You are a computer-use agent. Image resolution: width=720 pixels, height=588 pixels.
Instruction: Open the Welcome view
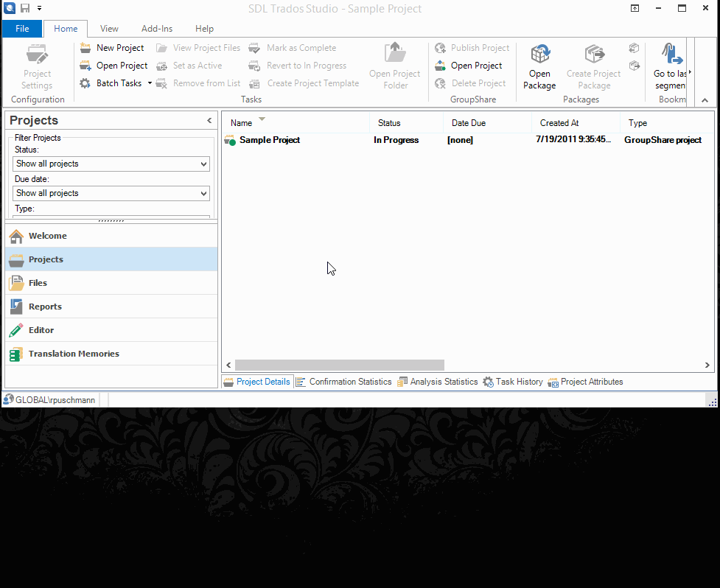tap(111, 236)
